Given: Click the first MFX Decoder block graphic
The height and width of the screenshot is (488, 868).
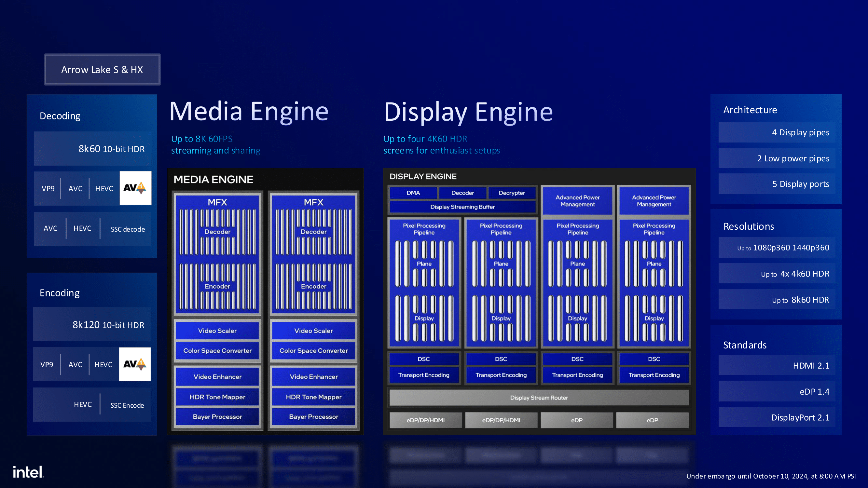Looking at the screenshot, I should (x=217, y=232).
